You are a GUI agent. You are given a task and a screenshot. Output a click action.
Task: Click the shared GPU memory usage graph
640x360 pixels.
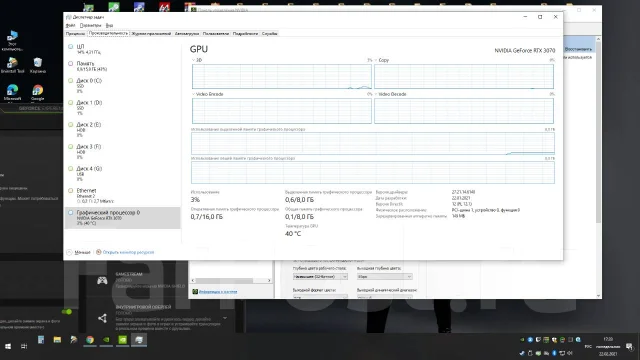coord(373,172)
